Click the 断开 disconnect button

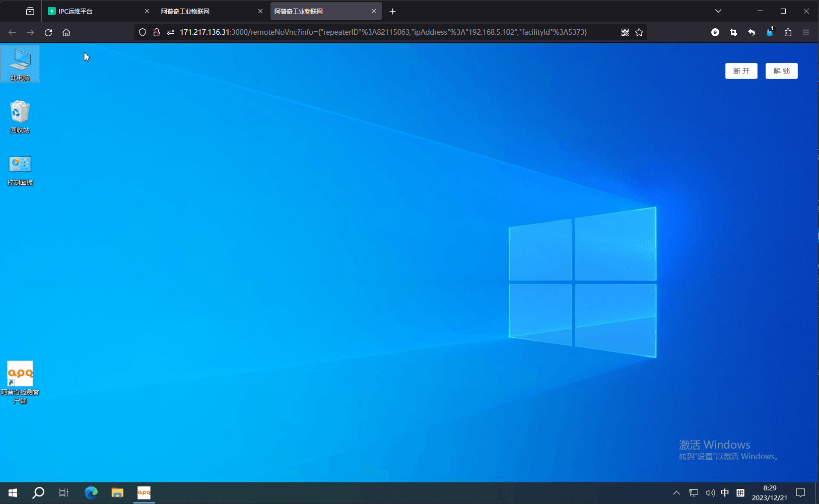point(741,71)
